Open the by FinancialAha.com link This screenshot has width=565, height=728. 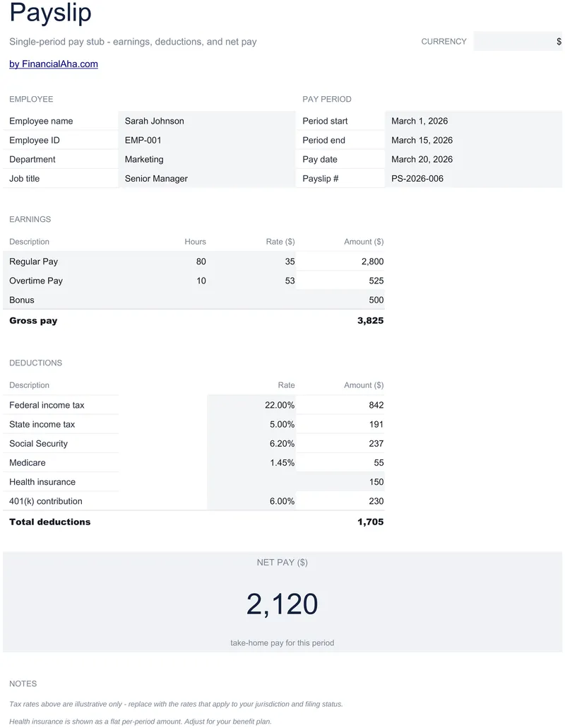tap(54, 64)
